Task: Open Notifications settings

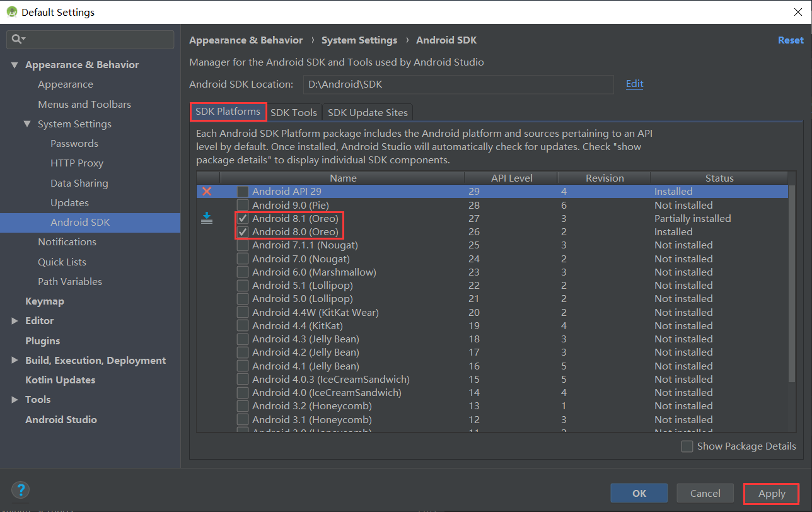Action: click(x=67, y=241)
